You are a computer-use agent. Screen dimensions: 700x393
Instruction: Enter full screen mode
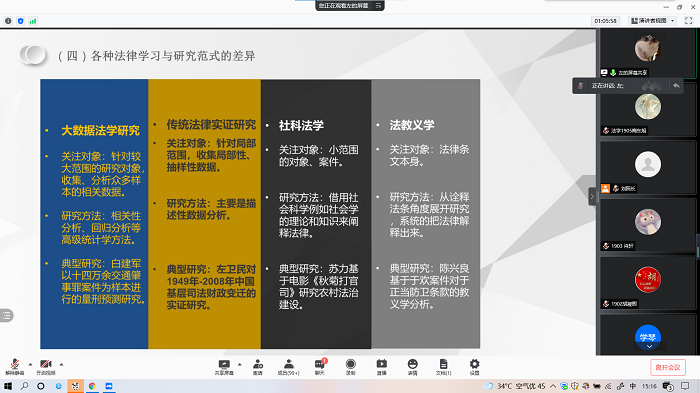pyautogui.click(x=688, y=21)
